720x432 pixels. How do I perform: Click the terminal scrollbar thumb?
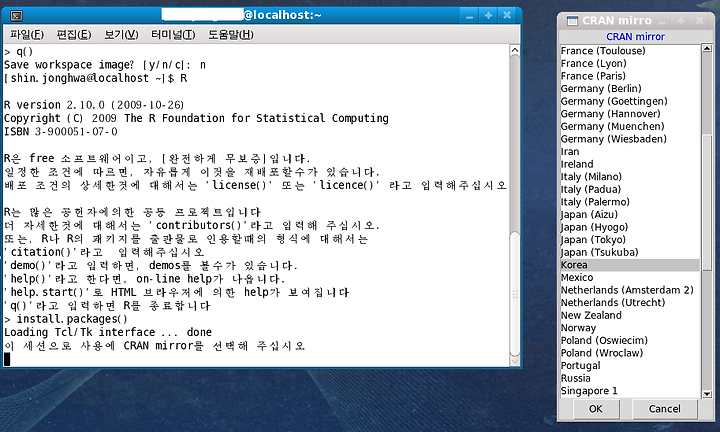(515, 293)
